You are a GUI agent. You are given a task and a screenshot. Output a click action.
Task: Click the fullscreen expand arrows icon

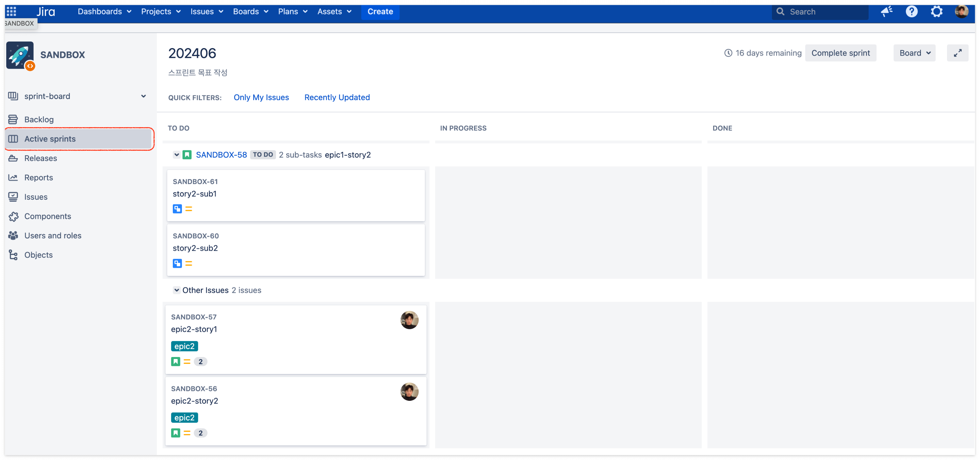957,53
